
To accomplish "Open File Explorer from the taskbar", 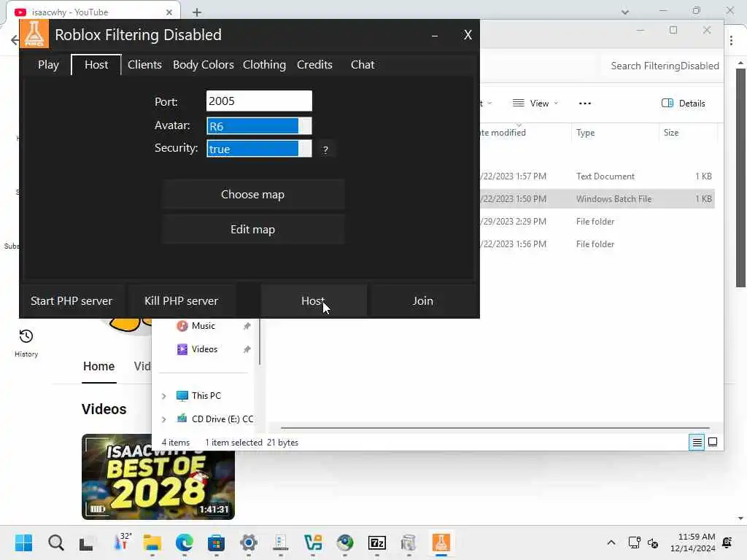I will click(x=152, y=542).
